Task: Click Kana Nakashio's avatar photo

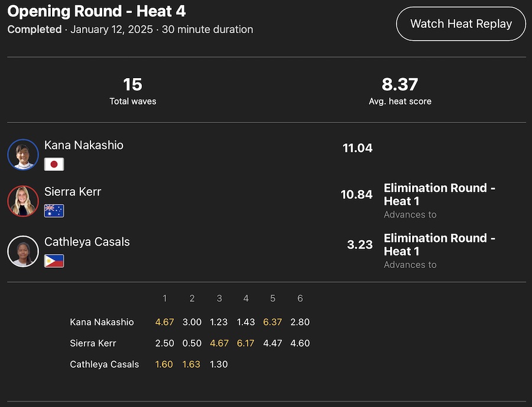Action: pyautogui.click(x=23, y=154)
